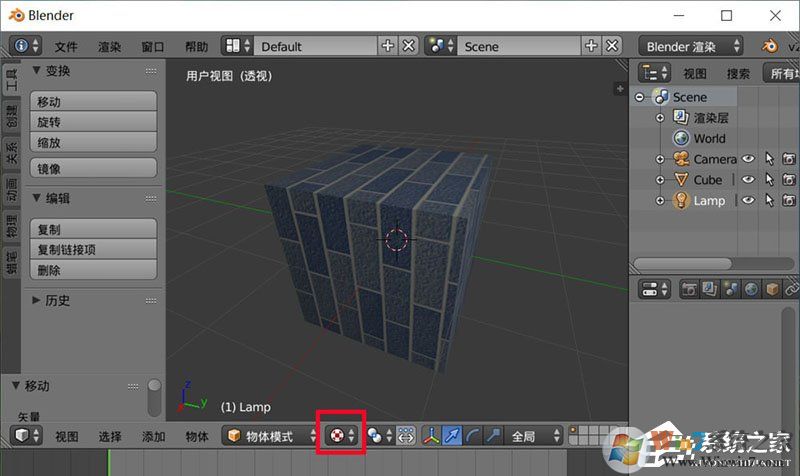Click the 复制链接项 button
Viewport: 800px width, 476px height.
(93, 249)
